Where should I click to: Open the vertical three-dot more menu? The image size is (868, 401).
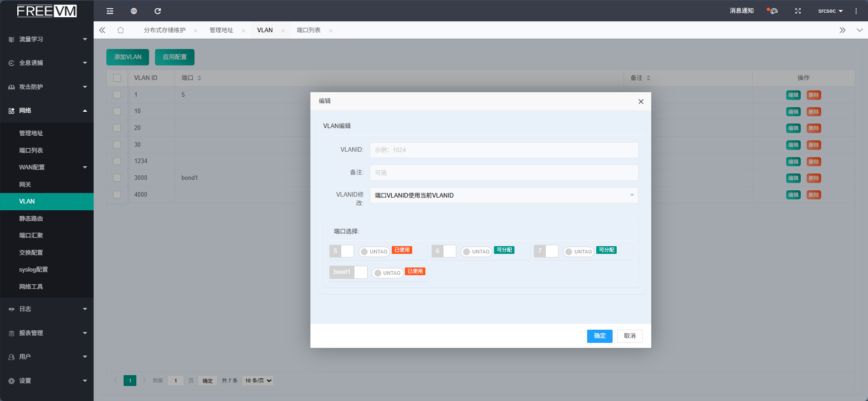[856, 11]
